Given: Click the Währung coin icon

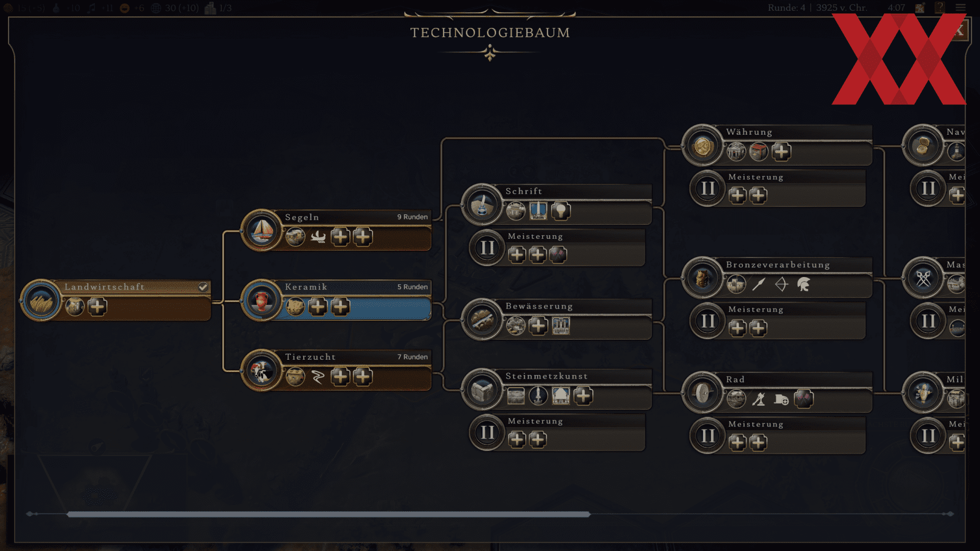Looking at the screenshot, I should point(703,146).
